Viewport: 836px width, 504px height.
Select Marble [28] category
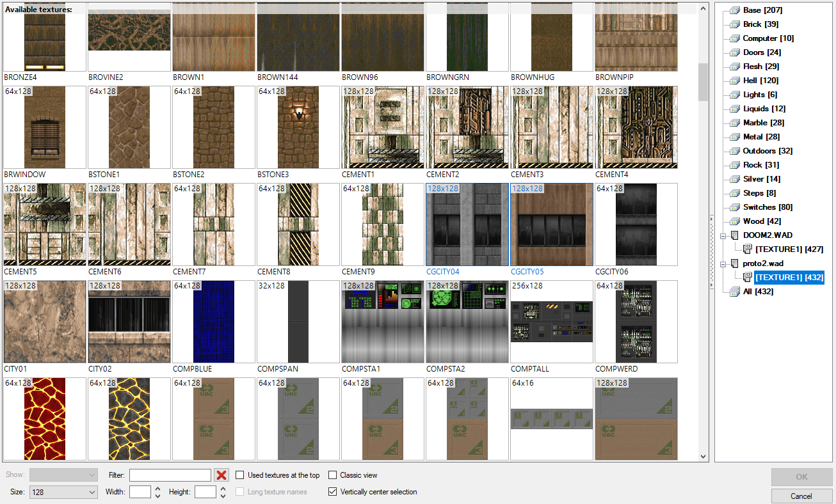(x=764, y=123)
